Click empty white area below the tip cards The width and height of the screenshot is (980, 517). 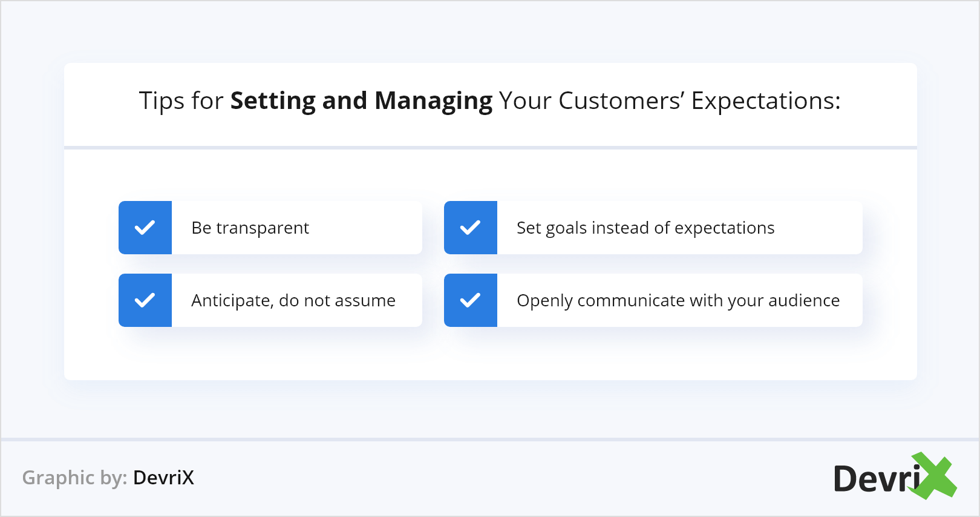tap(490, 357)
